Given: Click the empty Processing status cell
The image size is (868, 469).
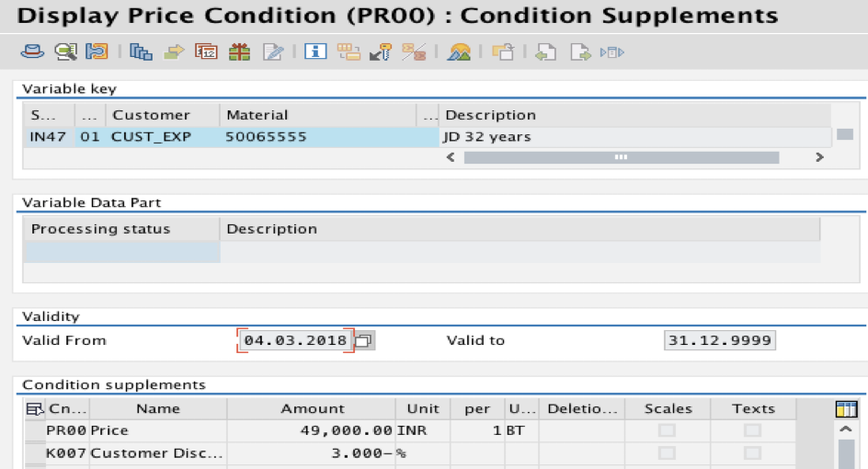Looking at the screenshot, I should click(x=121, y=252).
